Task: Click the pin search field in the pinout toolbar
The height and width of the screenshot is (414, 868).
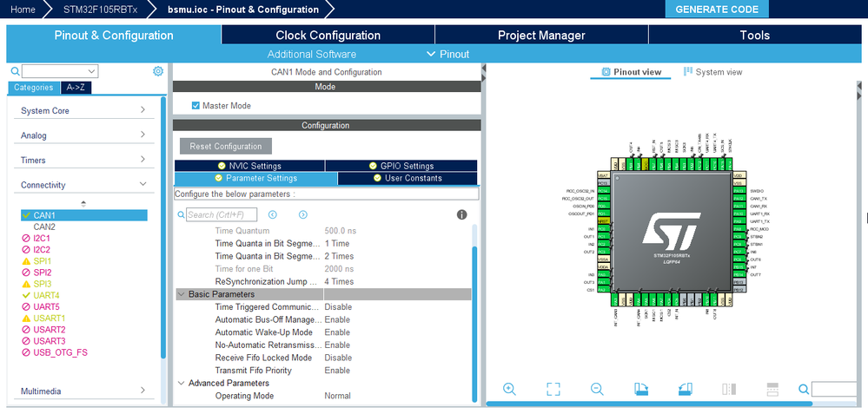Action: point(836,389)
